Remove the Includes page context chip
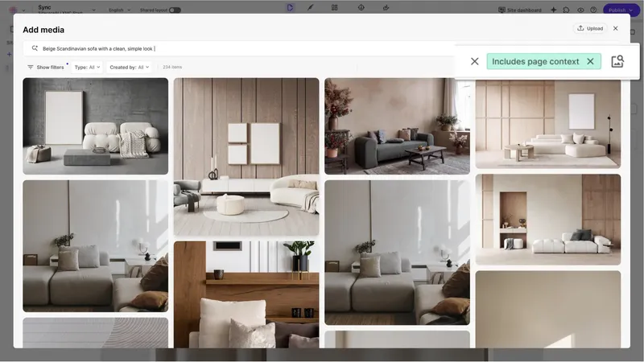This screenshot has width=644, height=362. coord(590,62)
